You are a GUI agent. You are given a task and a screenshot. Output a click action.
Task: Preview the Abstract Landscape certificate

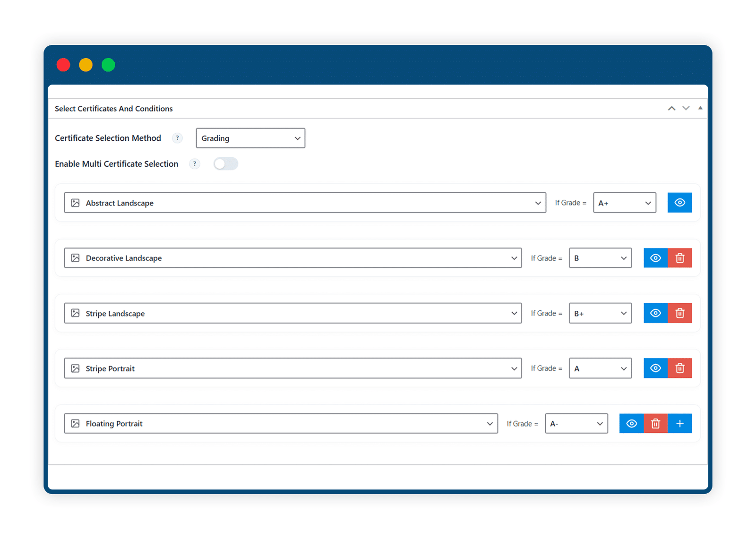pos(679,203)
